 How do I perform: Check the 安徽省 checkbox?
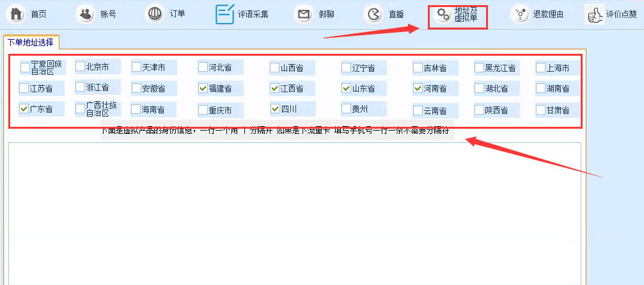click(x=136, y=88)
